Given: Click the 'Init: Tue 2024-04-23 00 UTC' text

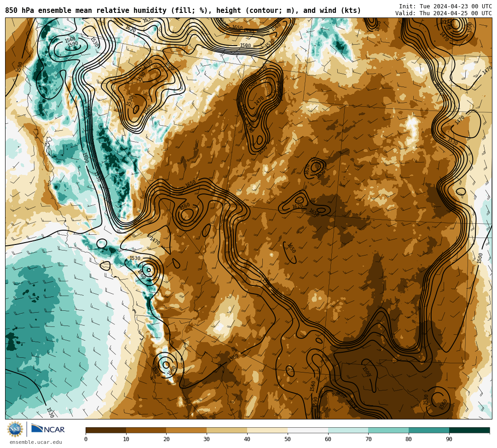Looking at the screenshot, I should coord(445,6).
